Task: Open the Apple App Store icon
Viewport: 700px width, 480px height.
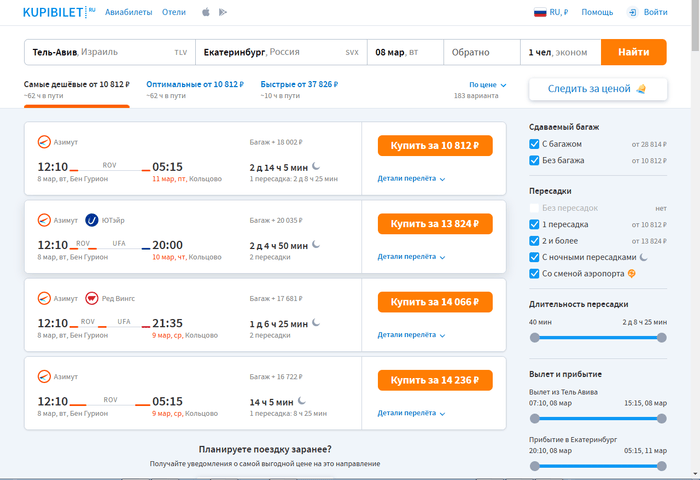Action: [206, 12]
